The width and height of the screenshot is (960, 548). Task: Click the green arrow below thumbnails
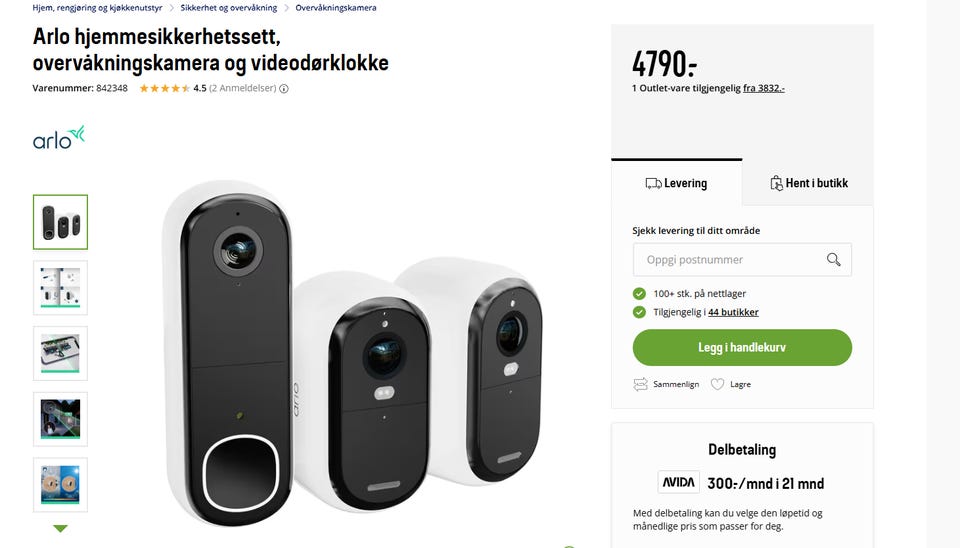[60, 528]
